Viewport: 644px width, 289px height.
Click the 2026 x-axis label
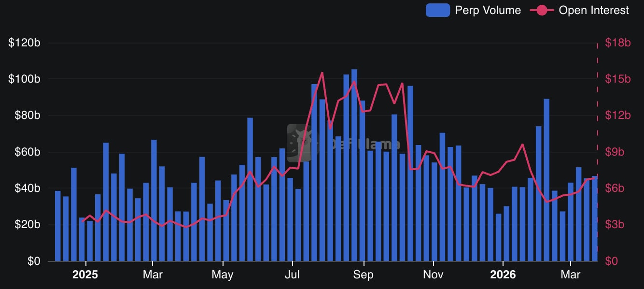coord(503,275)
